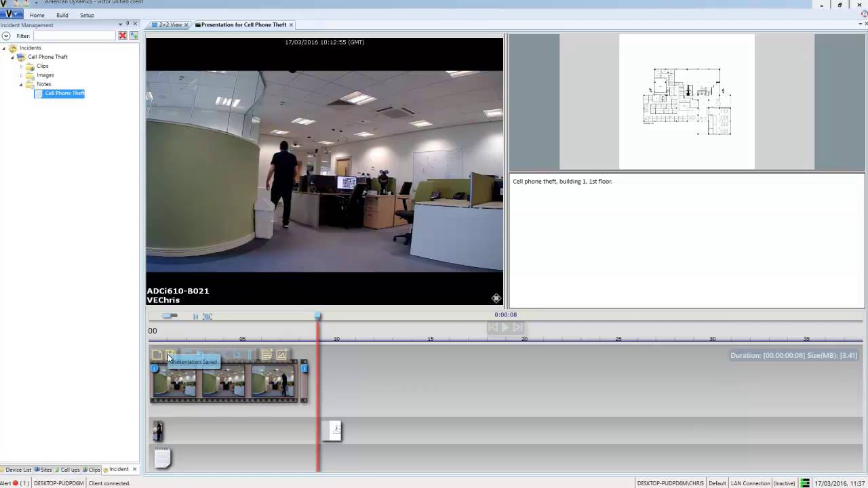Click the add note icon in the timeline toolbar

pyautogui.click(x=267, y=354)
